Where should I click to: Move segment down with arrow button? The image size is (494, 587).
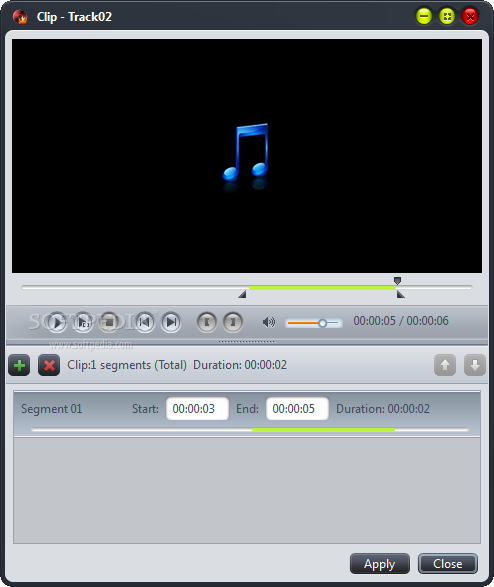(475, 365)
